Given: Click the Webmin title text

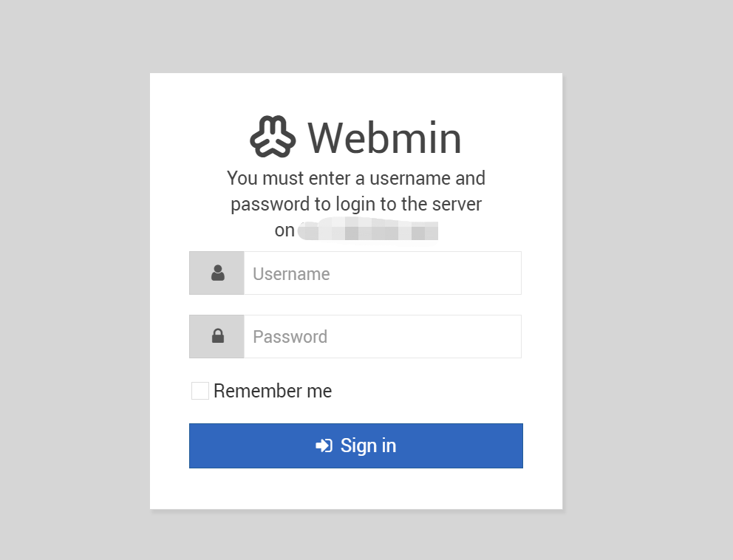Looking at the screenshot, I should (x=384, y=137).
